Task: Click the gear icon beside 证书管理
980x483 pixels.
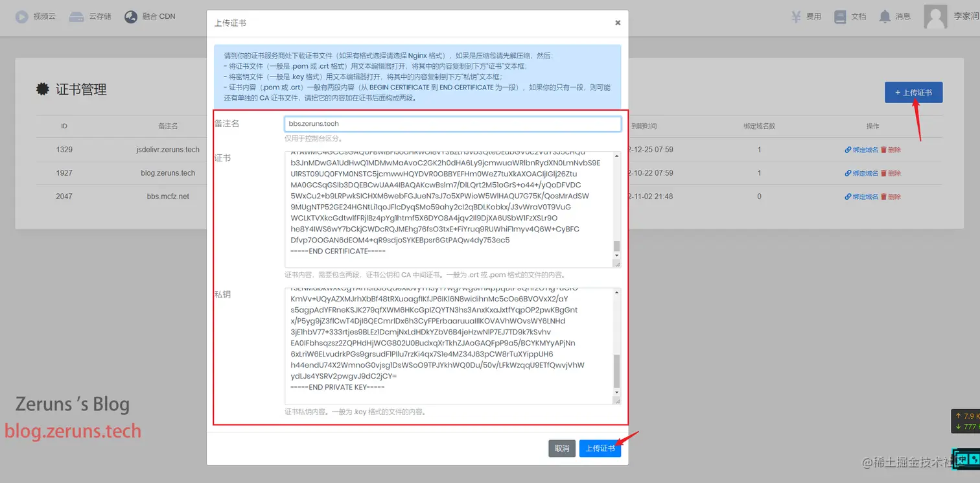Action: coord(43,89)
